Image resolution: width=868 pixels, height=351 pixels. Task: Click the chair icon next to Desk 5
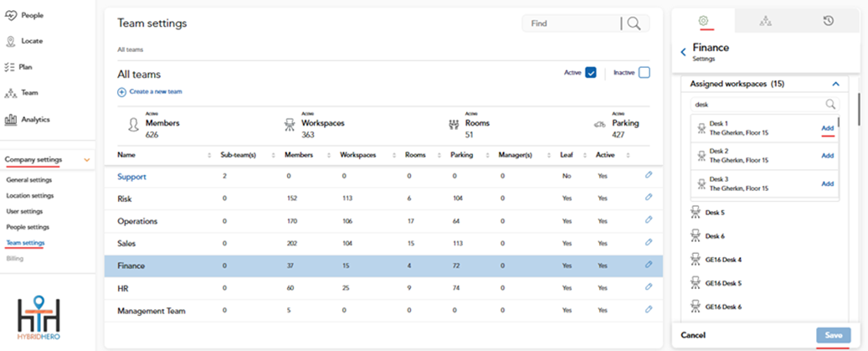(x=696, y=212)
